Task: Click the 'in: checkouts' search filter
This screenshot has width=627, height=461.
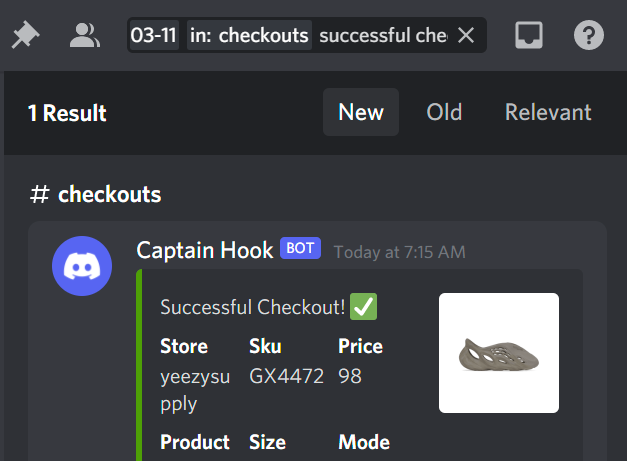Action: click(x=249, y=35)
